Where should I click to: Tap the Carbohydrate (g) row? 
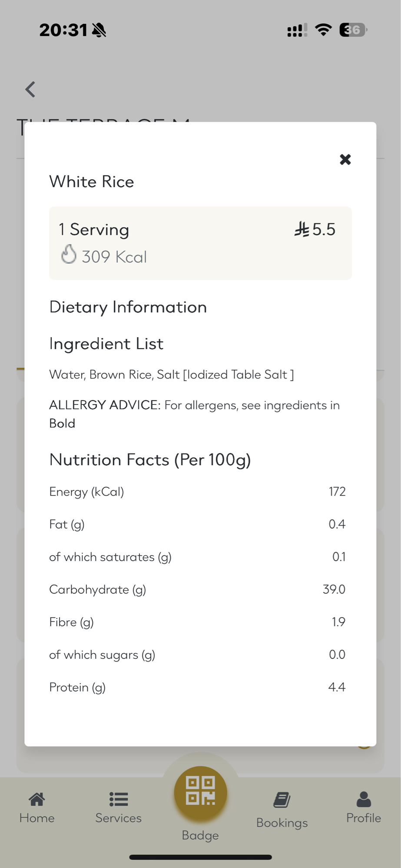tap(197, 589)
